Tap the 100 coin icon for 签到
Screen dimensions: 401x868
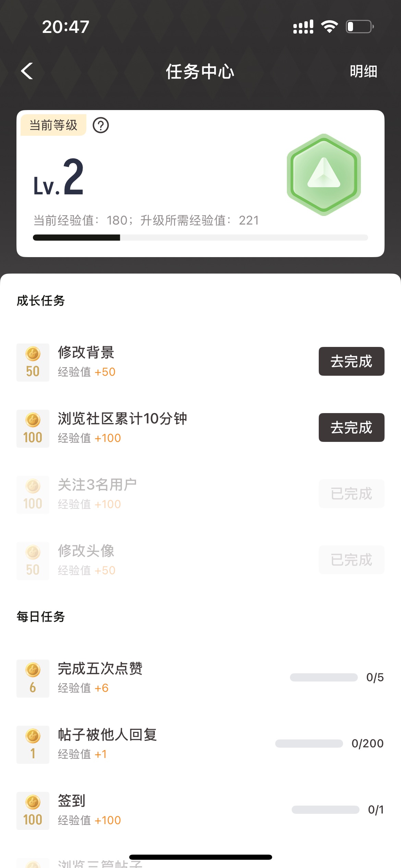(33, 811)
